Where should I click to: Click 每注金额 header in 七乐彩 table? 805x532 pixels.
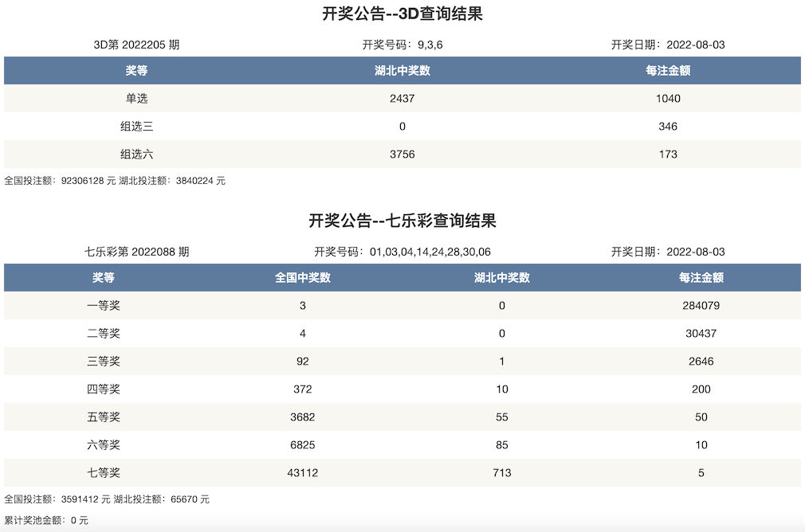click(x=701, y=277)
